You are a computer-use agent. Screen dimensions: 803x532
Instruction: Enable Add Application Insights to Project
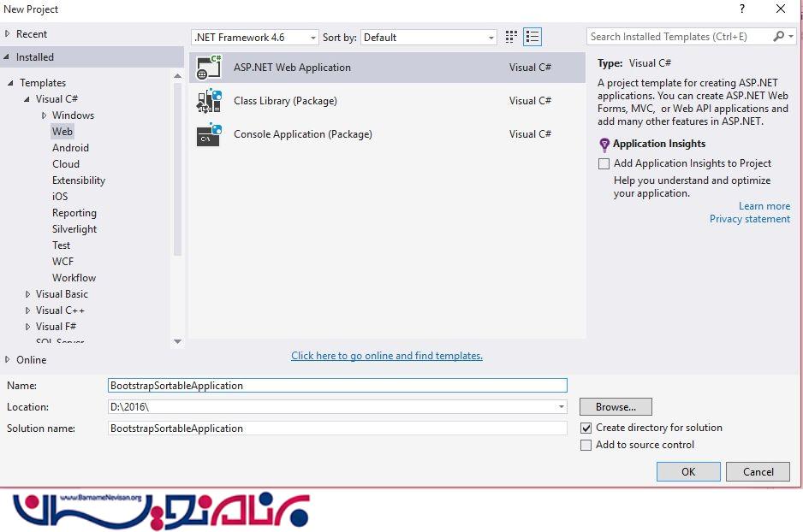coord(604,163)
